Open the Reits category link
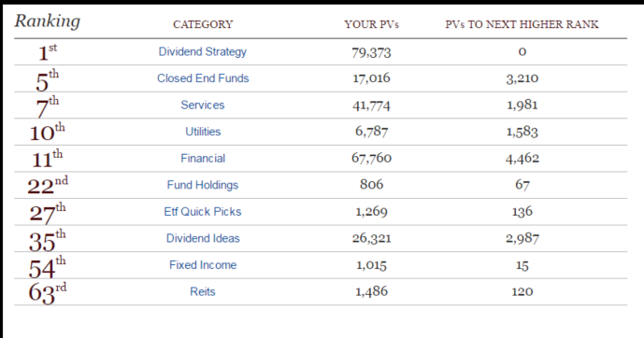 click(x=203, y=291)
